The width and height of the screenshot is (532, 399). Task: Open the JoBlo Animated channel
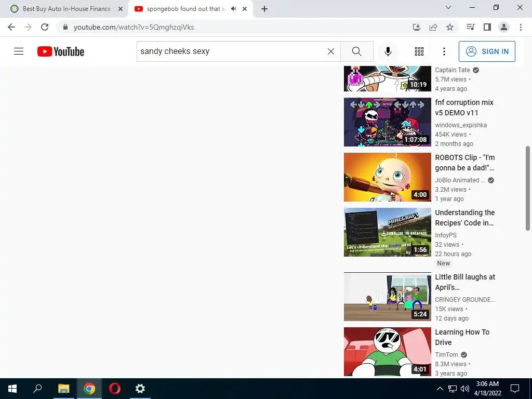(x=460, y=180)
